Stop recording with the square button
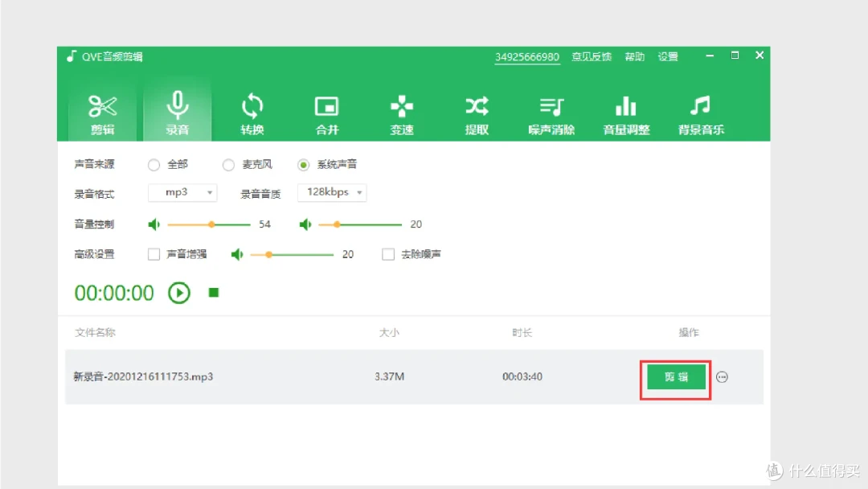This screenshot has height=489, width=868. click(x=214, y=293)
